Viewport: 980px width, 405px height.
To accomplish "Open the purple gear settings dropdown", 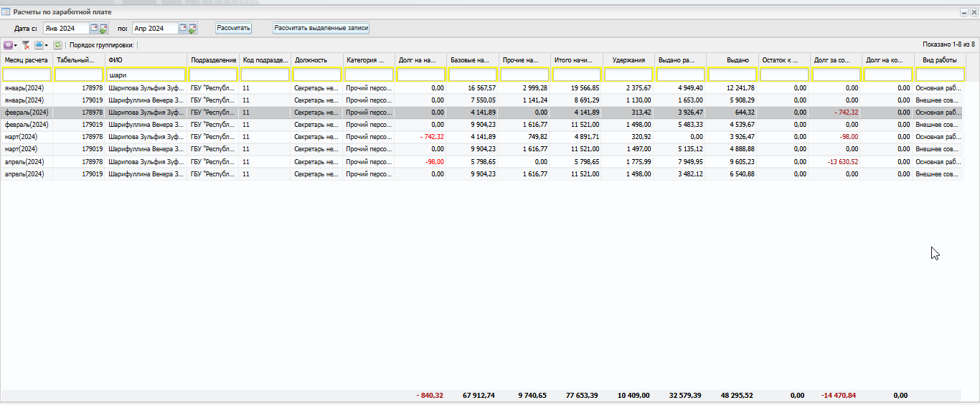I will click(x=10, y=45).
